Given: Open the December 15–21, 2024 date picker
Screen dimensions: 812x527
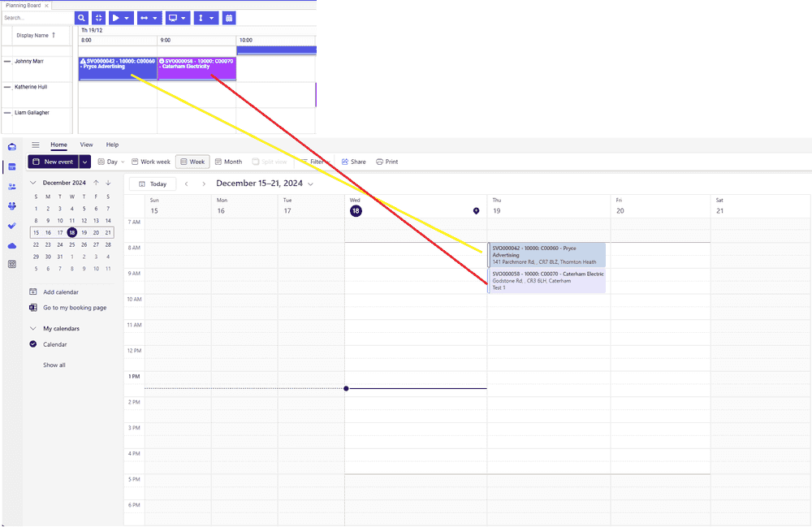Looking at the screenshot, I should coord(265,184).
